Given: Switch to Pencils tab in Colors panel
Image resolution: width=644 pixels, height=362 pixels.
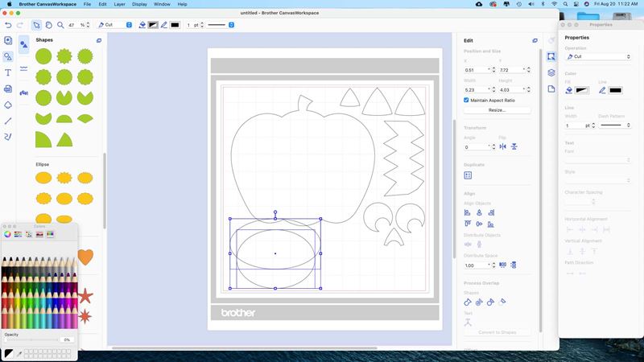Looking at the screenshot, I should (x=50, y=234).
